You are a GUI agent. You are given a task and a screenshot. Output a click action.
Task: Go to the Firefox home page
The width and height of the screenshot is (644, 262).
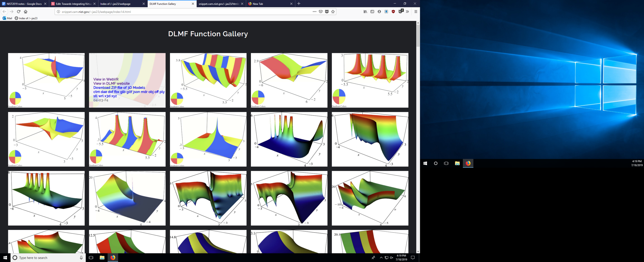tap(26, 12)
